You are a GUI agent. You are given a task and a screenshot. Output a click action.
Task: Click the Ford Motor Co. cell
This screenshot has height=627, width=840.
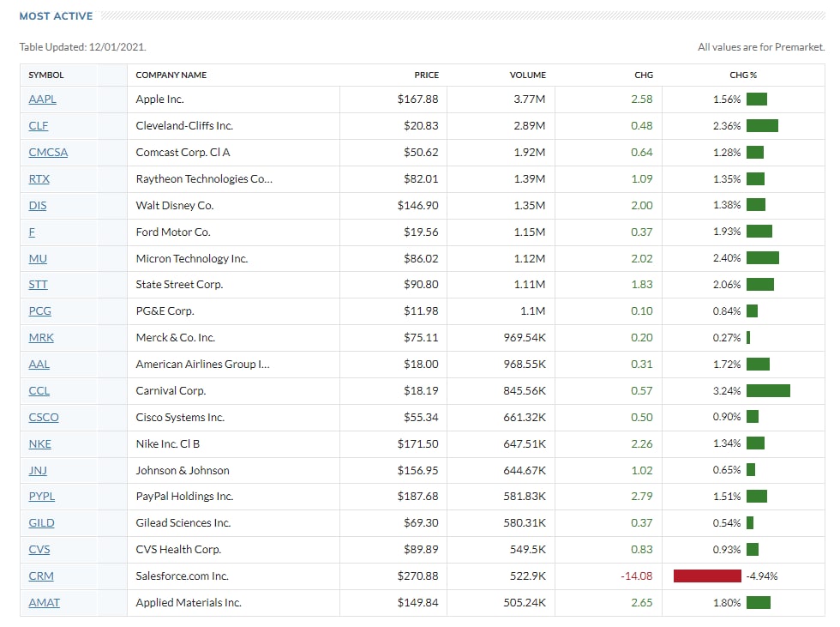click(173, 232)
